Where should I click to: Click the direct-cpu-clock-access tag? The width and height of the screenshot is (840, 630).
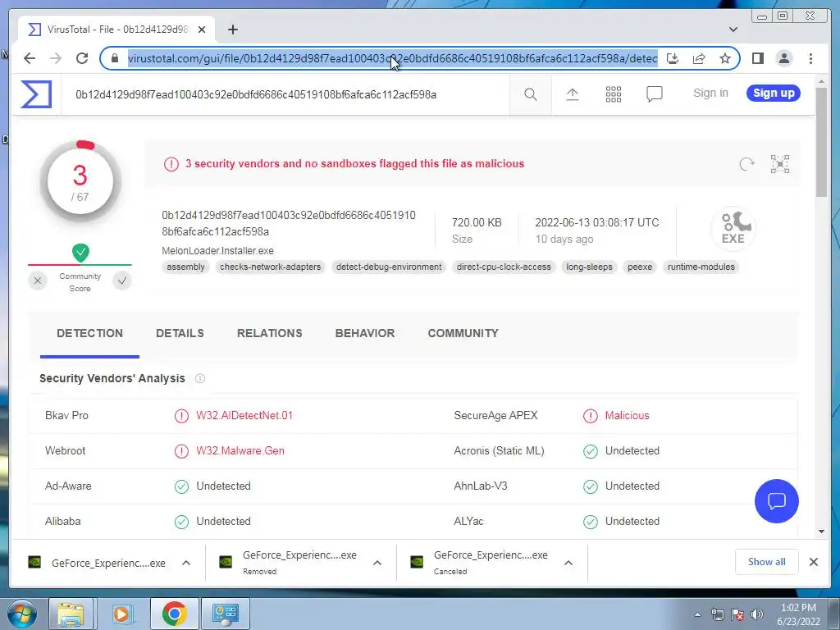(504, 267)
